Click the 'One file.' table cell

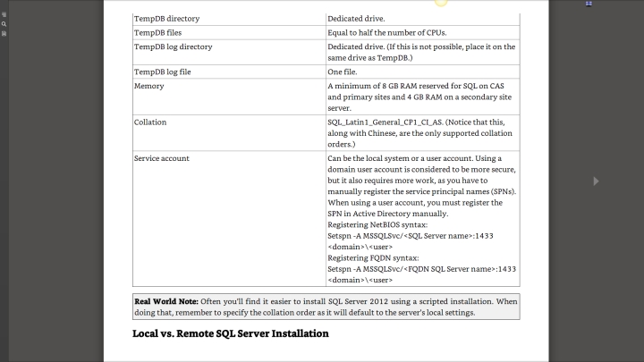click(344, 71)
